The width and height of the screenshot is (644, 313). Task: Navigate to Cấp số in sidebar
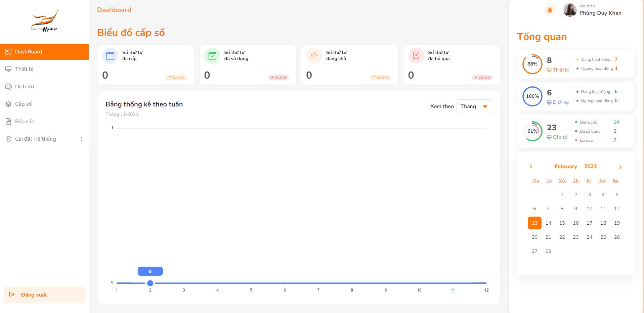tap(24, 104)
